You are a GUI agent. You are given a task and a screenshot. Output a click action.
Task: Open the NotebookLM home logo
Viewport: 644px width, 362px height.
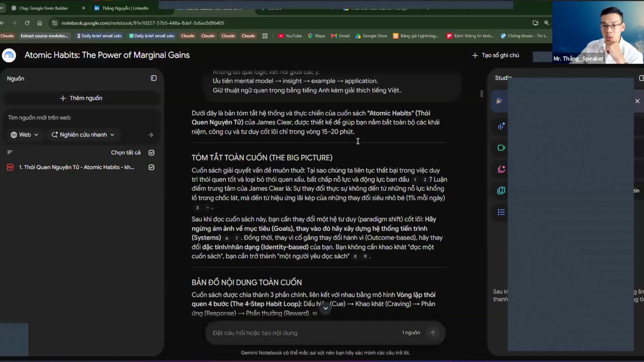[9, 55]
